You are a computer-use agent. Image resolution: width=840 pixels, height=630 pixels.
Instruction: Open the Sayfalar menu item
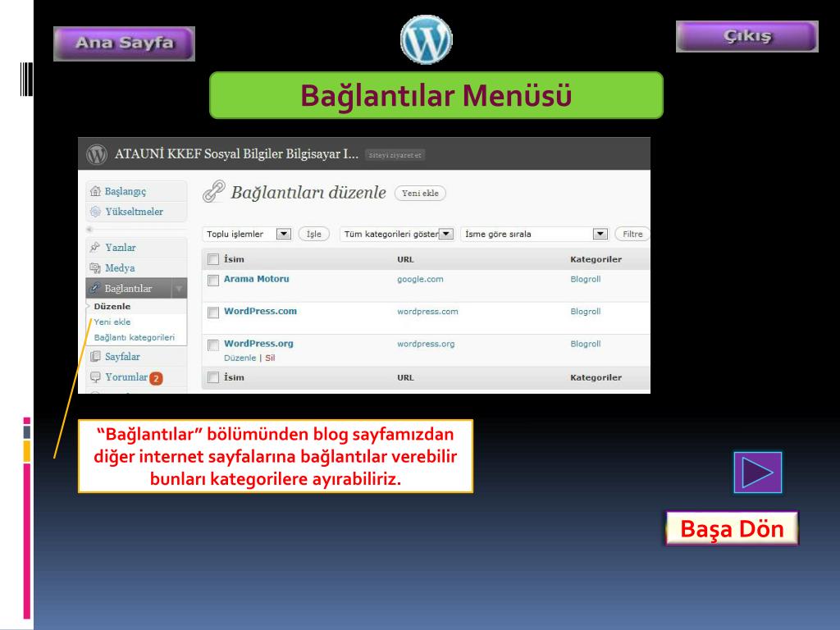point(122,357)
